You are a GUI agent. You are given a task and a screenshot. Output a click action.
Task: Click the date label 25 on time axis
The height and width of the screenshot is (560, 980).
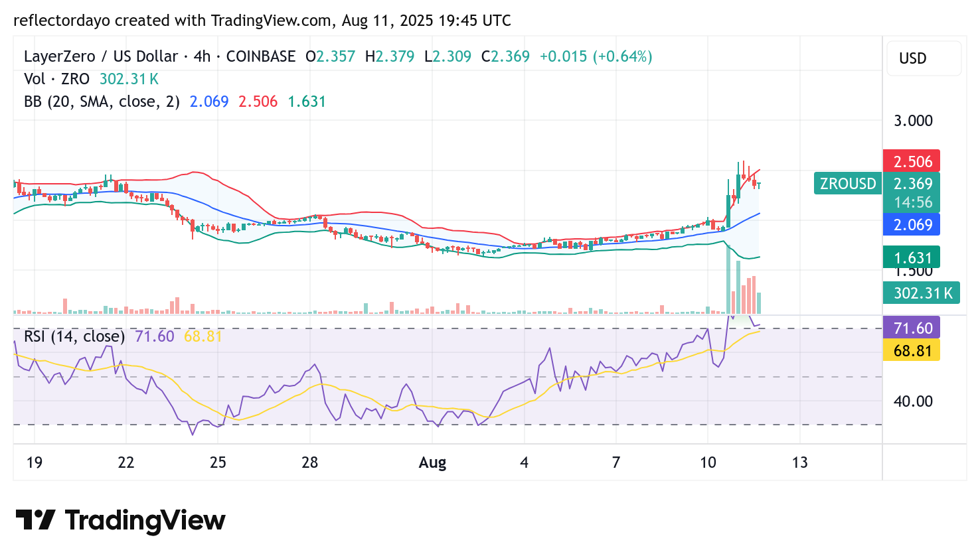(x=218, y=462)
